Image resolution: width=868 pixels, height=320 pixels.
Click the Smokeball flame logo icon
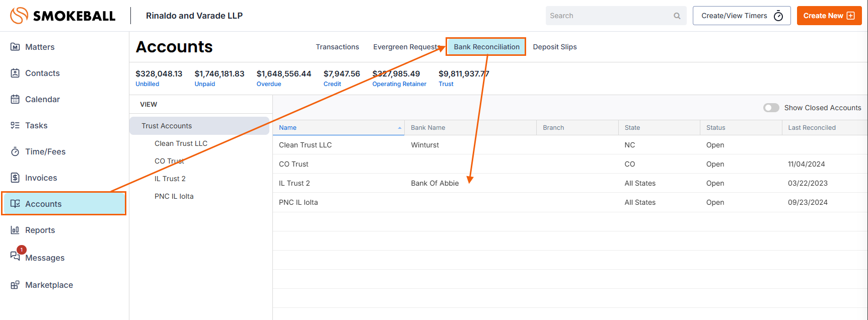click(19, 16)
